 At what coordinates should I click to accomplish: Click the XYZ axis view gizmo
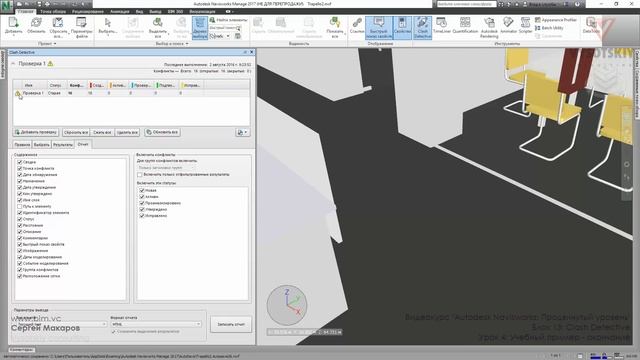coord(287,305)
